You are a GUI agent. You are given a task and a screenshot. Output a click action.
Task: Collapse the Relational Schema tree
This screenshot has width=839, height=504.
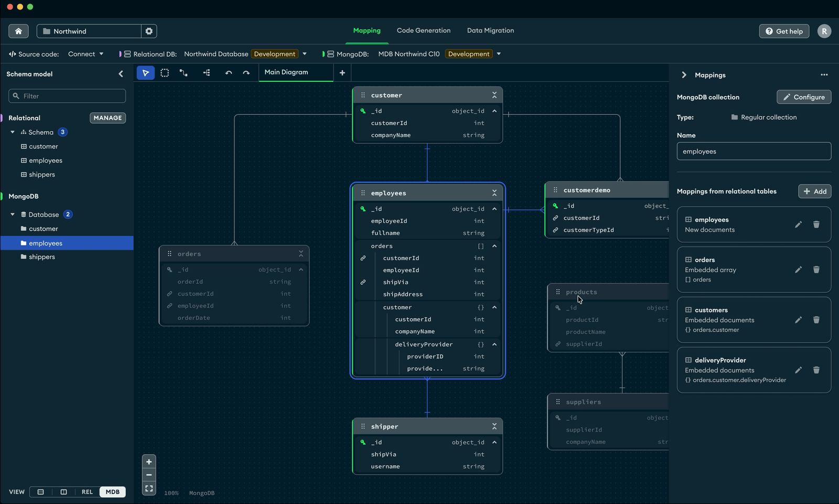(x=13, y=132)
